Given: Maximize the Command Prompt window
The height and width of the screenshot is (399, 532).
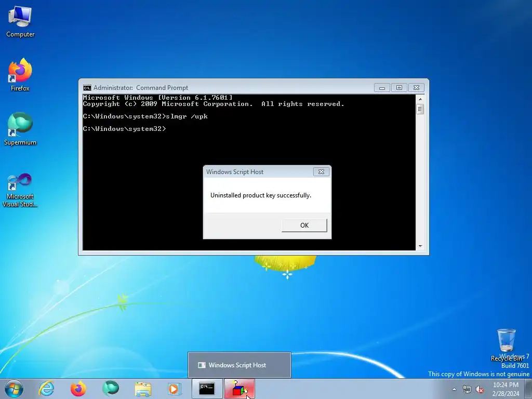Looking at the screenshot, I should pyautogui.click(x=399, y=87).
